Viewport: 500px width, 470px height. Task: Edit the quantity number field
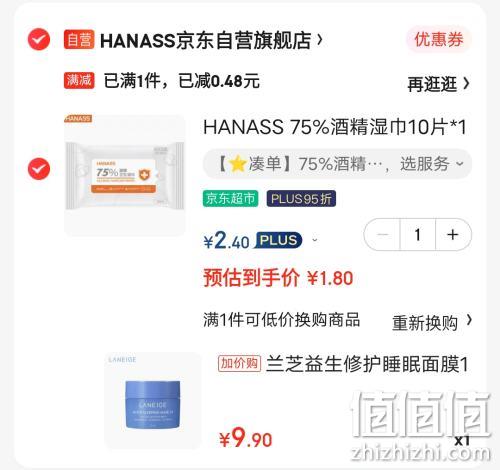point(418,235)
